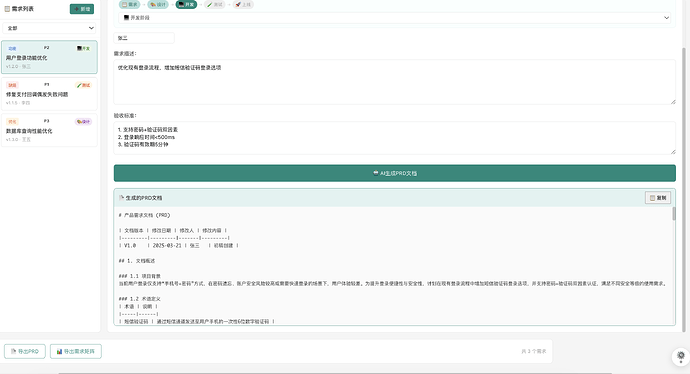The width and height of the screenshot is (690, 374).
Task: Switch to the 需求 stage pill
Action: (130, 4)
